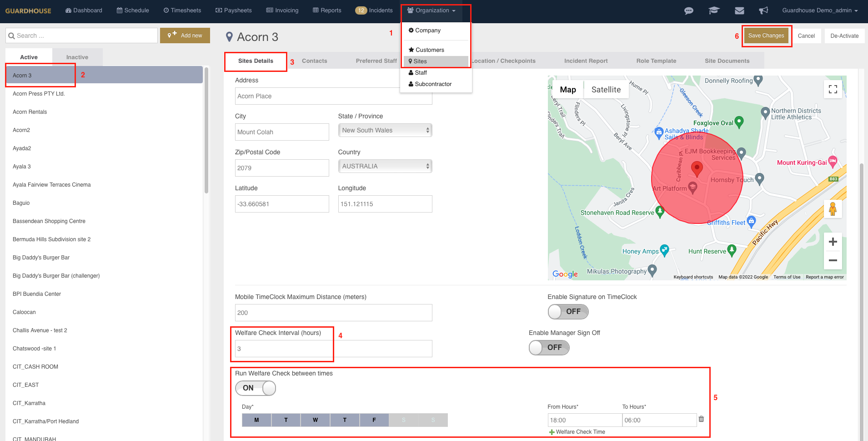Zoom in on the map with plus
Image resolution: width=868 pixels, height=441 pixels.
click(x=833, y=242)
